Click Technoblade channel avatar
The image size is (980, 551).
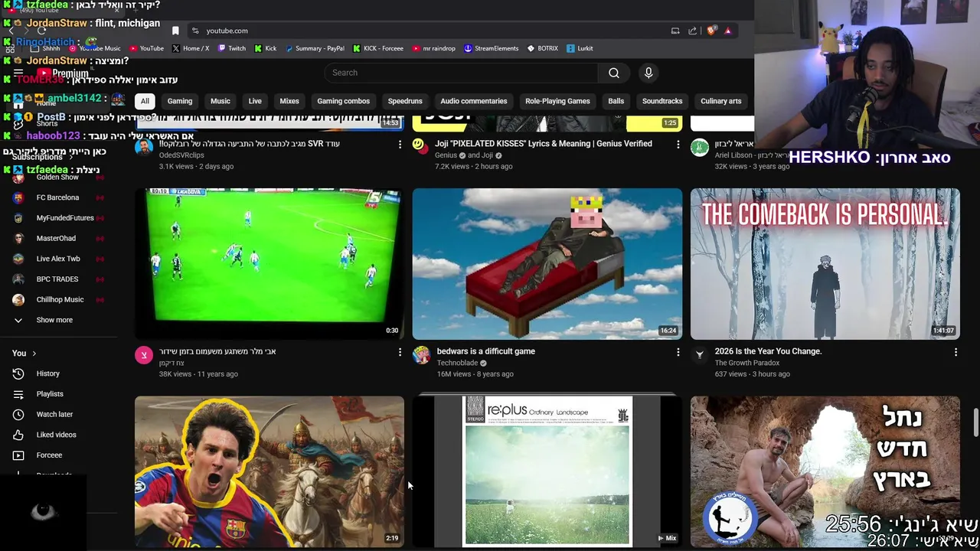[x=421, y=354]
